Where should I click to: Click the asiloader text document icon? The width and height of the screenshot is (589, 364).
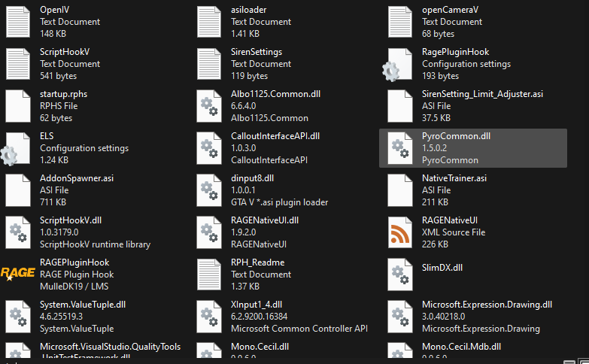(209, 22)
